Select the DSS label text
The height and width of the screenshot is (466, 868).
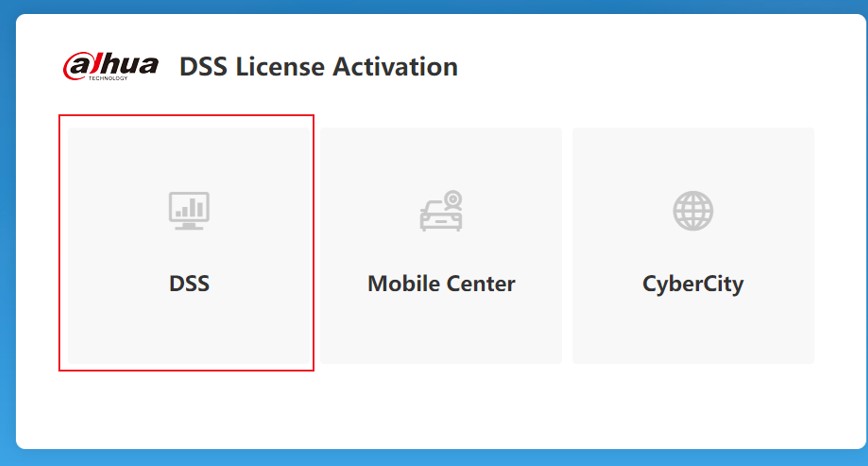point(189,283)
